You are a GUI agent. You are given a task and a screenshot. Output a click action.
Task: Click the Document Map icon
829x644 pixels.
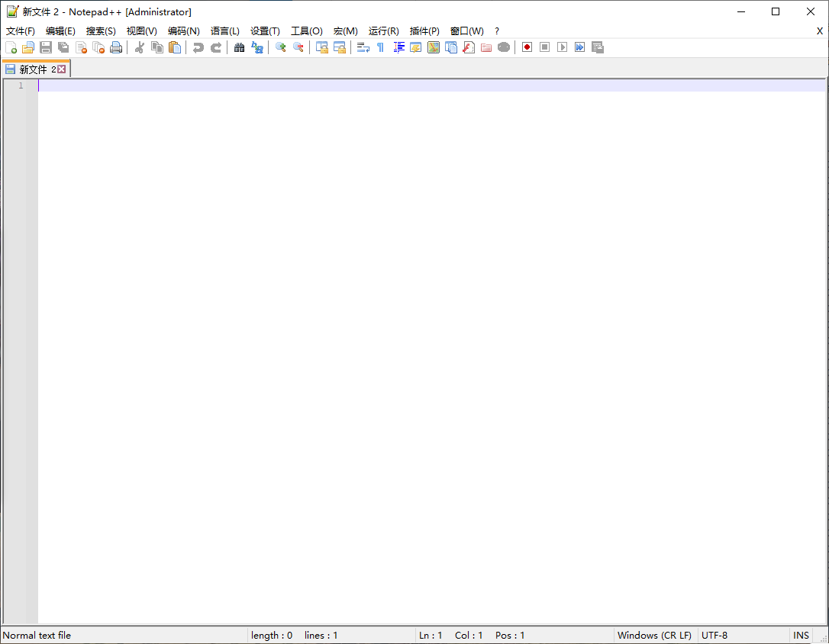(x=434, y=47)
